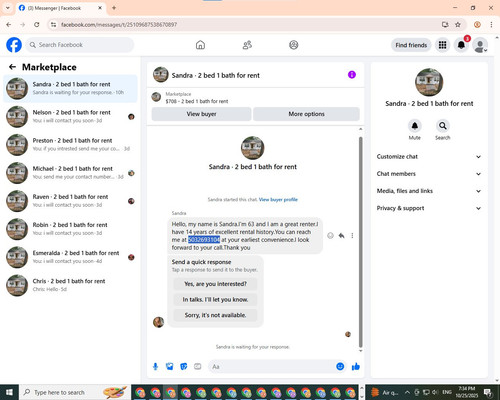Open the Robin conversation in the list
This screenshot has height=400, width=500.
click(x=70, y=229)
